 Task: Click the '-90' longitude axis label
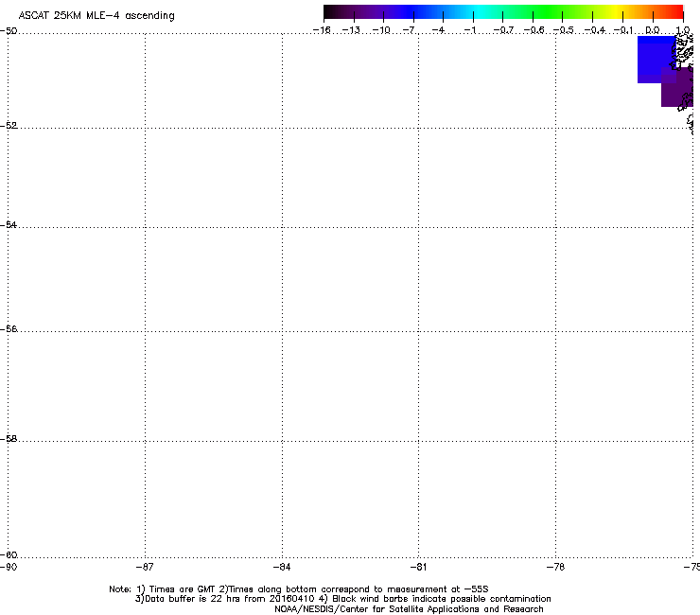pyautogui.click(x=9, y=567)
